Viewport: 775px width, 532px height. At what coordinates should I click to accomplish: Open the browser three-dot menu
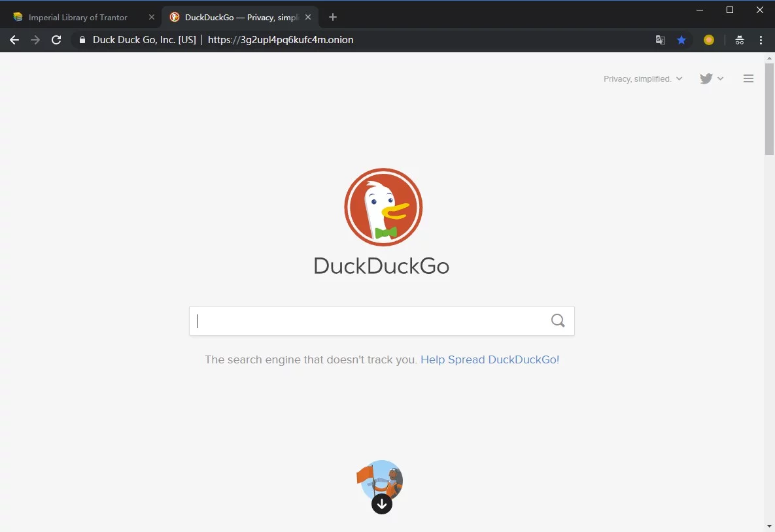tap(761, 40)
